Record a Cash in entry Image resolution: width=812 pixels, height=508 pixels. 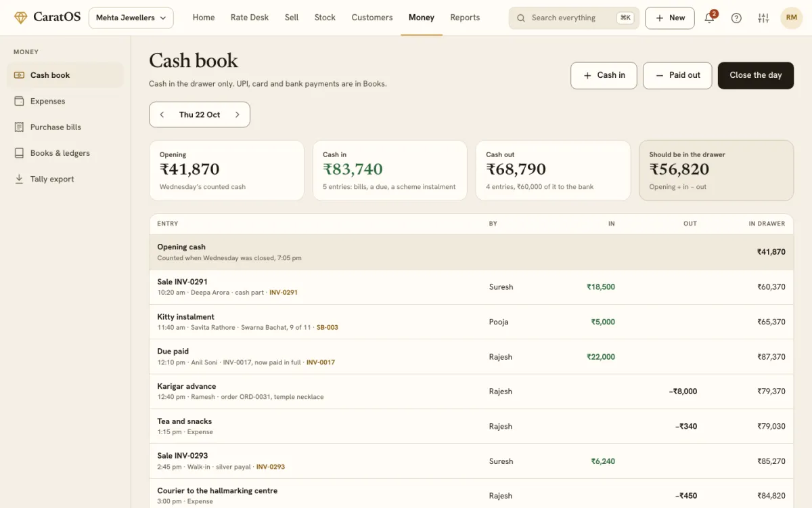(x=604, y=75)
